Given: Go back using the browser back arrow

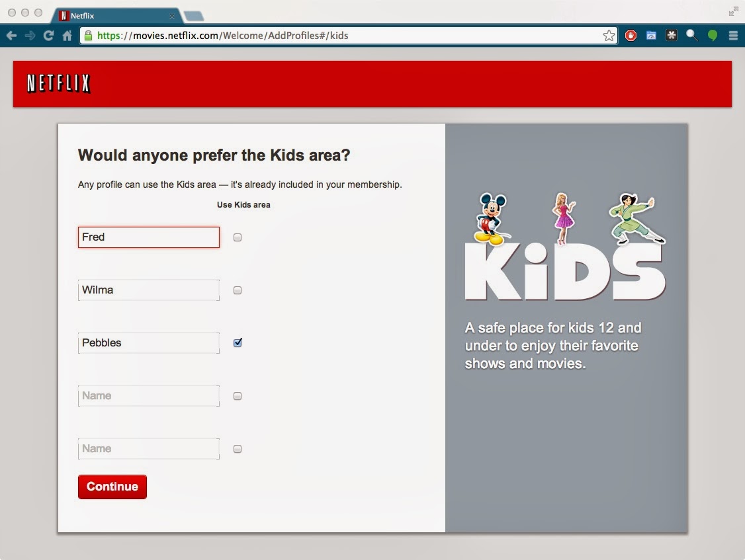Looking at the screenshot, I should [x=11, y=36].
